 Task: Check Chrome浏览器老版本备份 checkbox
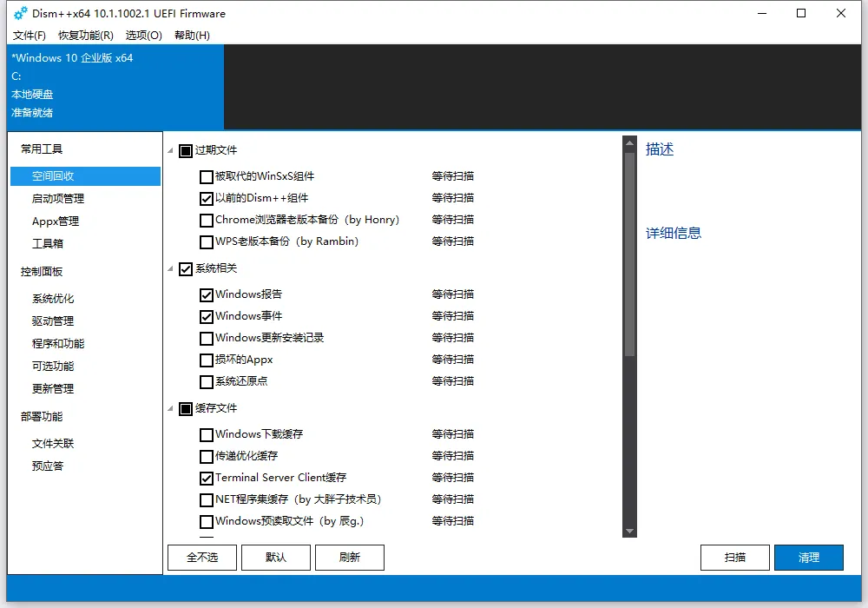(206, 220)
